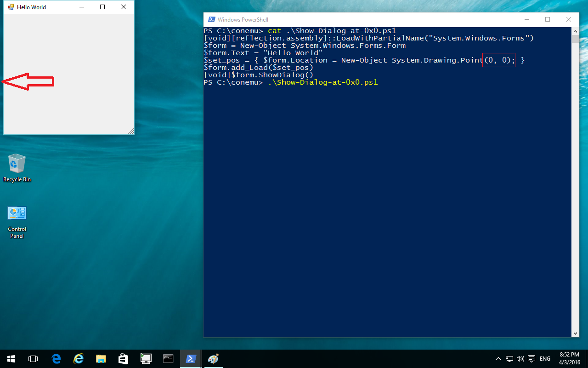The width and height of the screenshot is (588, 368).
Task: Expand hidden system tray icons
Action: coord(498,359)
